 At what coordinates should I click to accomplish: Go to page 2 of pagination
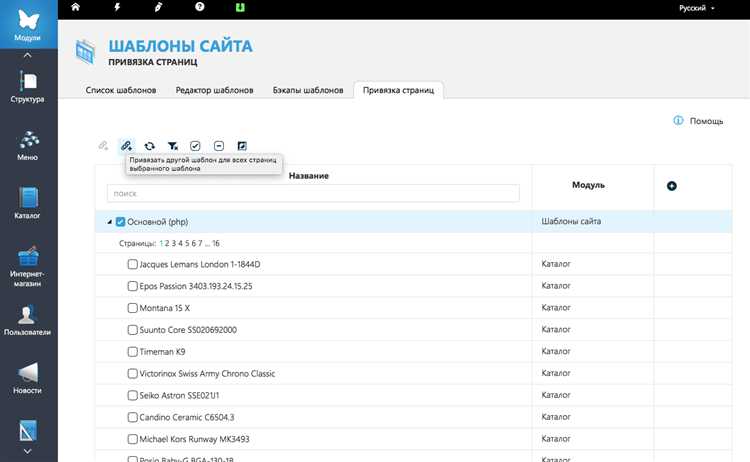[x=167, y=243]
